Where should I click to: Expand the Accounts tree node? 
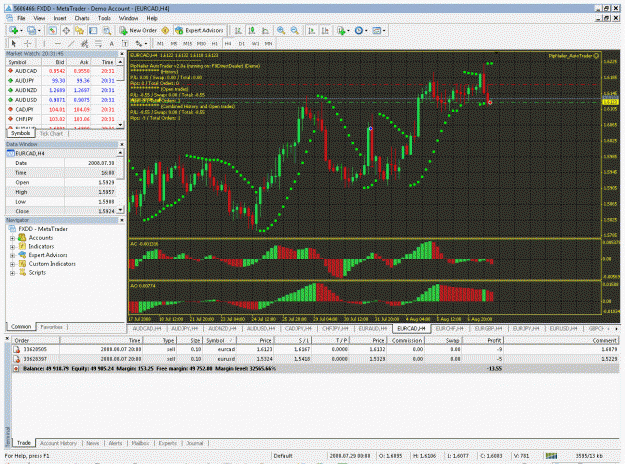pyautogui.click(x=12, y=238)
